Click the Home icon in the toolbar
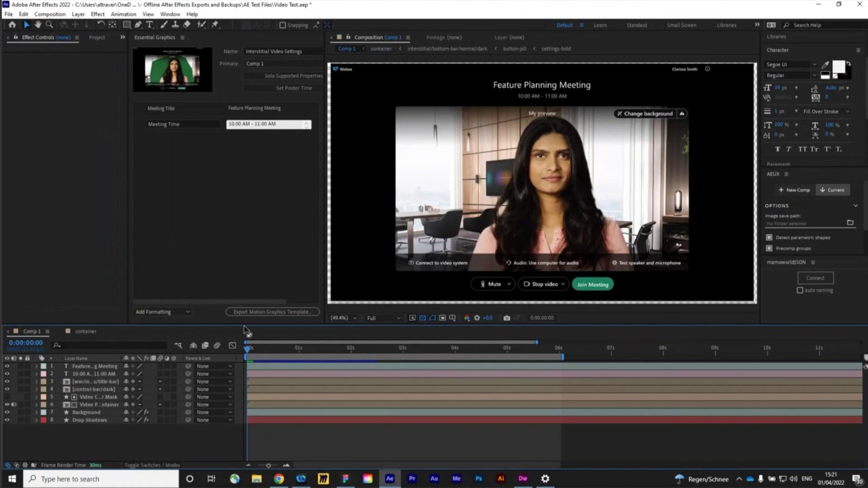Image resolution: width=868 pixels, height=488 pixels. 12,25
